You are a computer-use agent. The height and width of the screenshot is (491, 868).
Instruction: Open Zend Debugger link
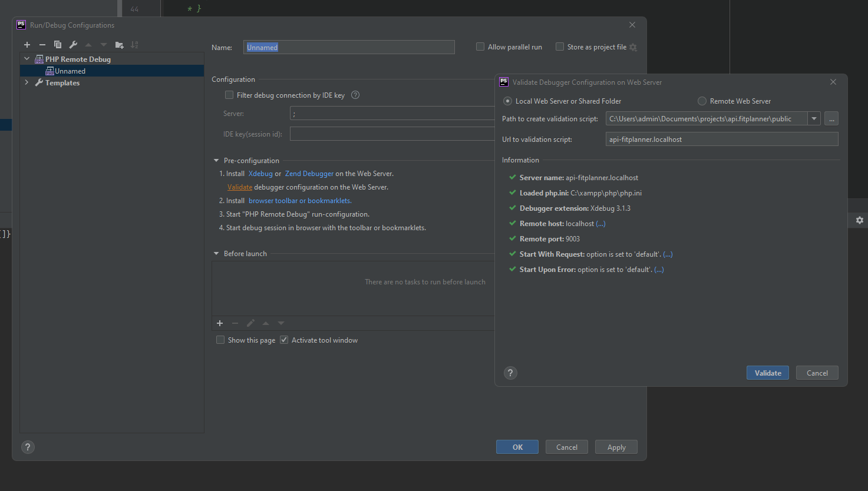pyautogui.click(x=309, y=174)
